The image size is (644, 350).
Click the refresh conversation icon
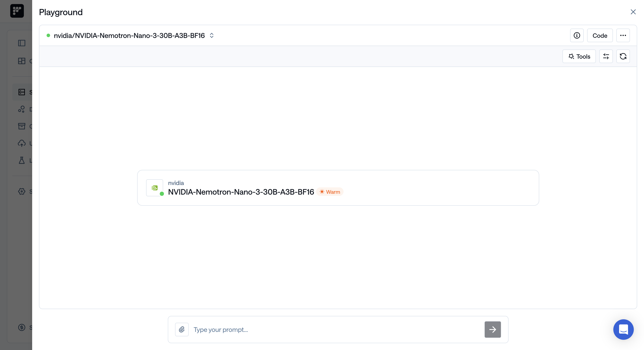(x=623, y=56)
